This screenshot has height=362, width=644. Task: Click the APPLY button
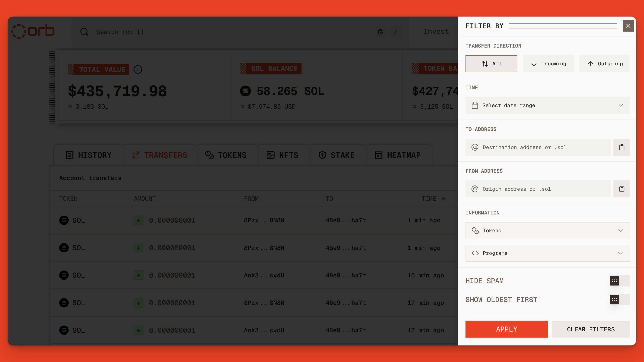pyautogui.click(x=506, y=329)
